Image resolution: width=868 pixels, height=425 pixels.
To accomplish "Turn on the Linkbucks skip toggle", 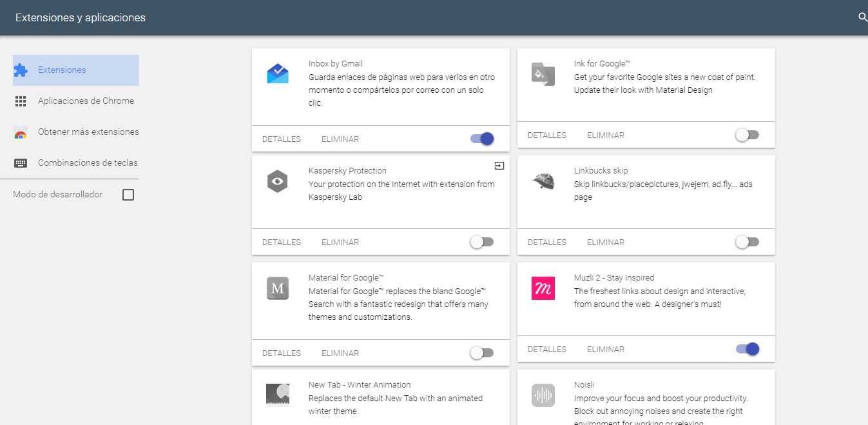I will pos(747,242).
